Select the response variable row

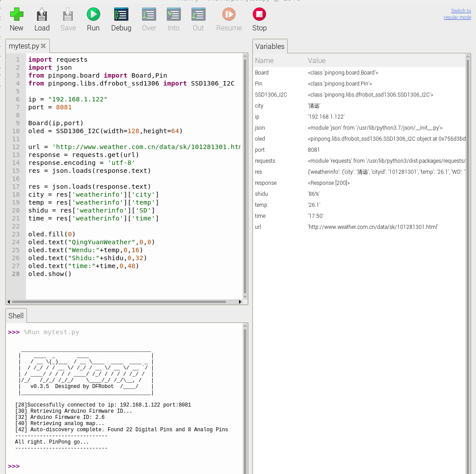[360, 183]
